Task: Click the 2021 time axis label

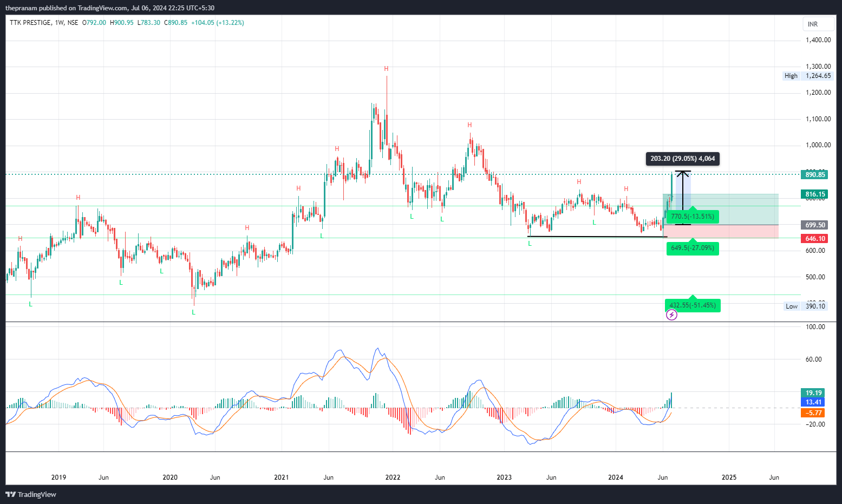Action: pyautogui.click(x=282, y=477)
